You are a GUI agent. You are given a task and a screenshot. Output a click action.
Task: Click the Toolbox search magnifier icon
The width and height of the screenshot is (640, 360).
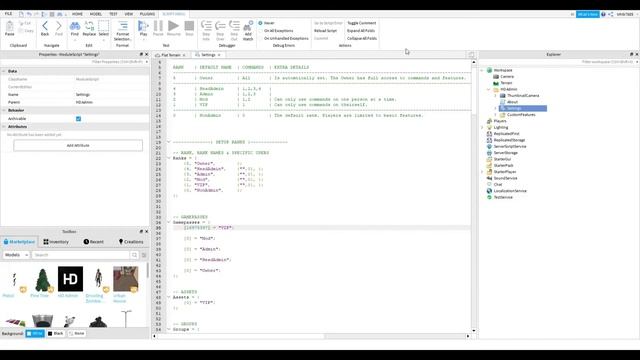pyautogui.click(x=134, y=255)
